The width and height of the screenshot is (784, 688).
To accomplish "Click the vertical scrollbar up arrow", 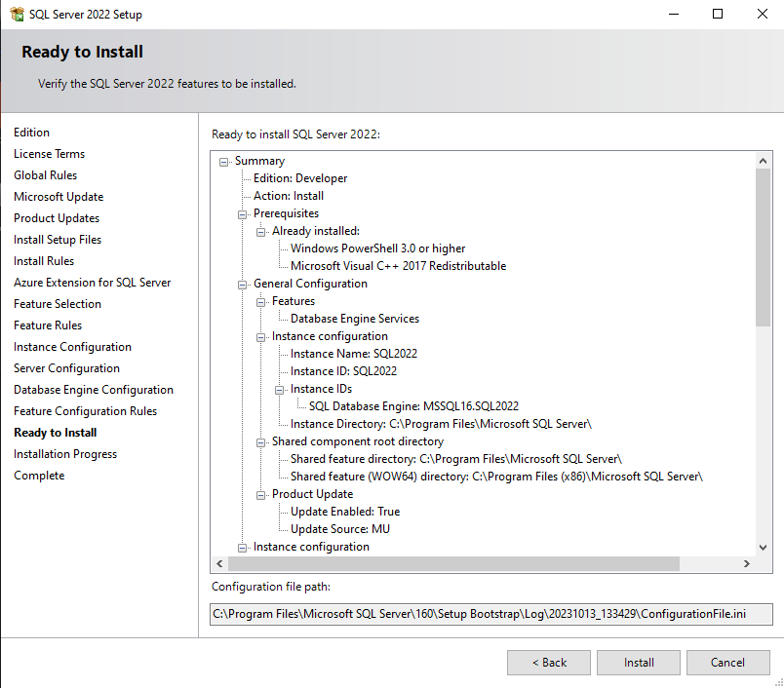I will pyautogui.click(x=763, y=159).
